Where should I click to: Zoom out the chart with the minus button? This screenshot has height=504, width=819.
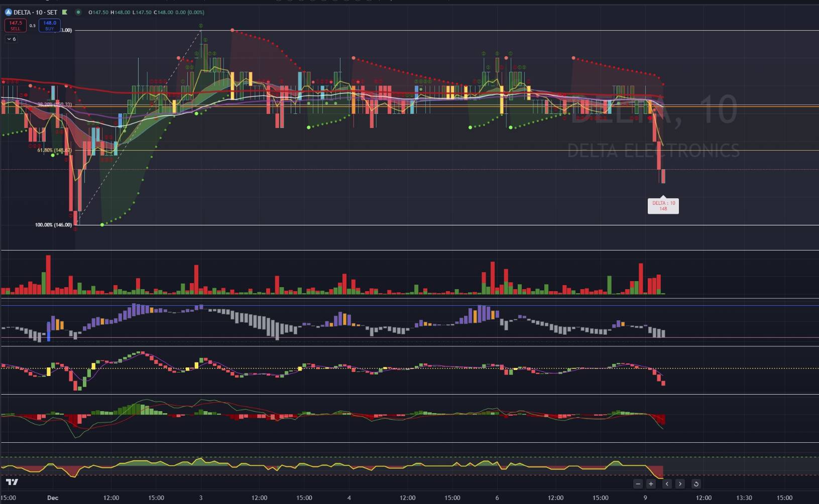638,484
